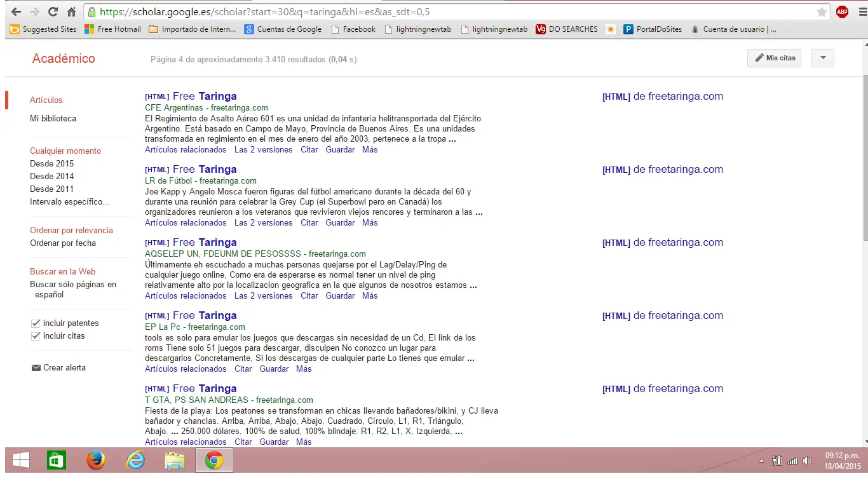Click Citar under the CFE Argentinas result
This screenshot has height=488, width=868.
click(x=309, y=150)
